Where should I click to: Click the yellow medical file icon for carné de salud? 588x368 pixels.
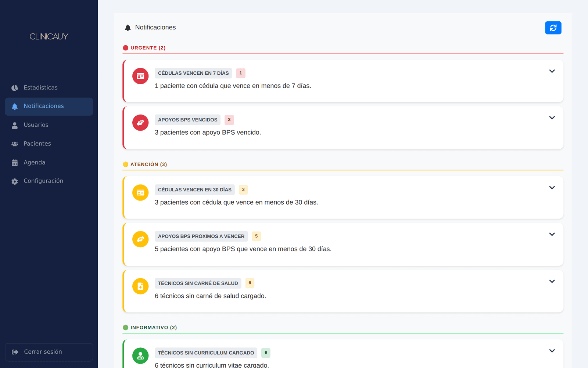tap(140, 286)
